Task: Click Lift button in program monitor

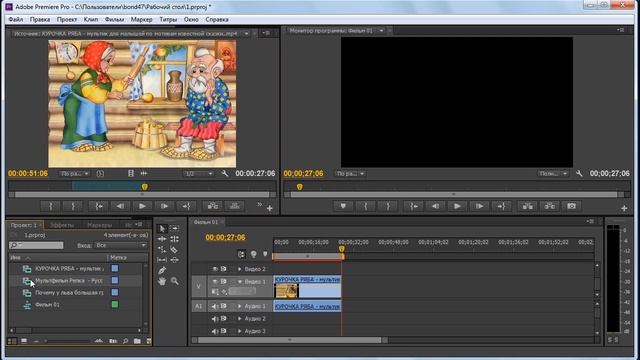Action: (527, 206)
